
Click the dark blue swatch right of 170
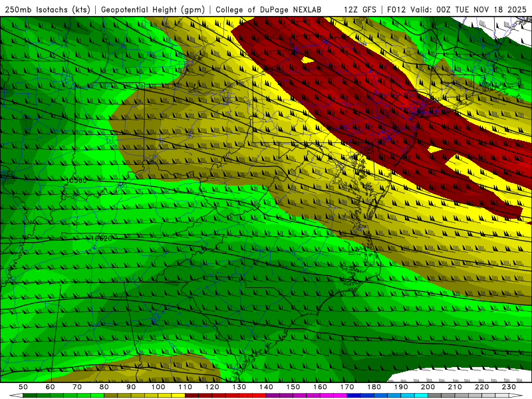click(354, 396)
